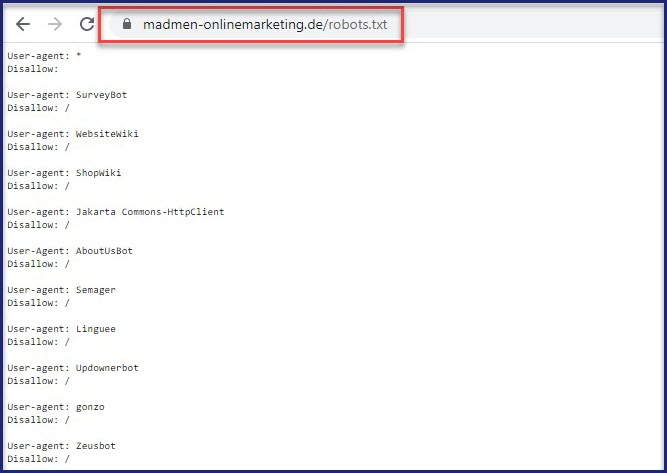Reload the robots.txt page
The height and width of the screenshot is (473, 667).
[x=87, y=24]
